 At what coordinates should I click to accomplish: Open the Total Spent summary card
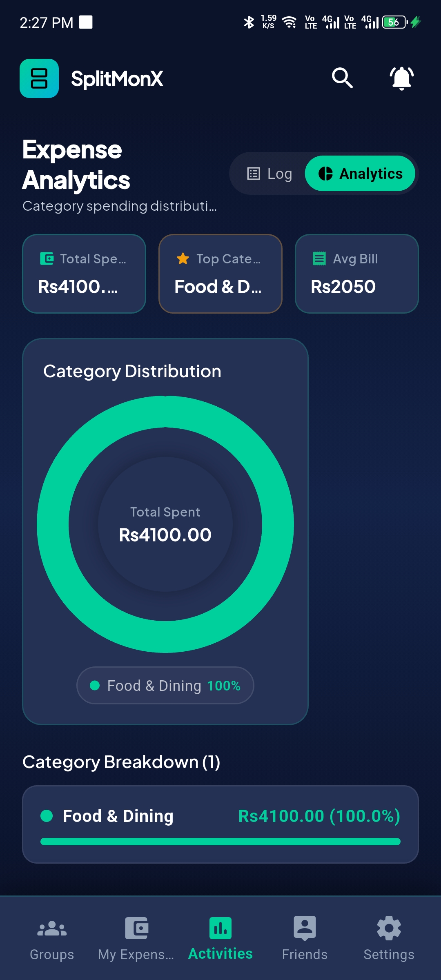point(84,274)
